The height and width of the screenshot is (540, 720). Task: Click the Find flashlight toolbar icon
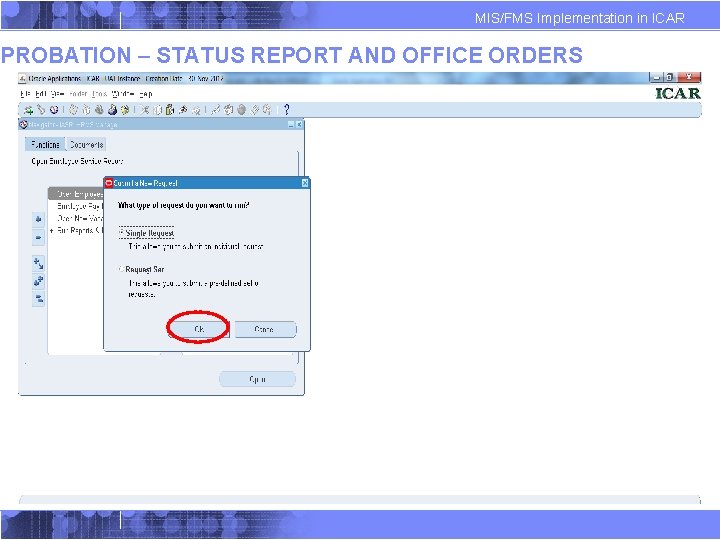click(41, 110)
